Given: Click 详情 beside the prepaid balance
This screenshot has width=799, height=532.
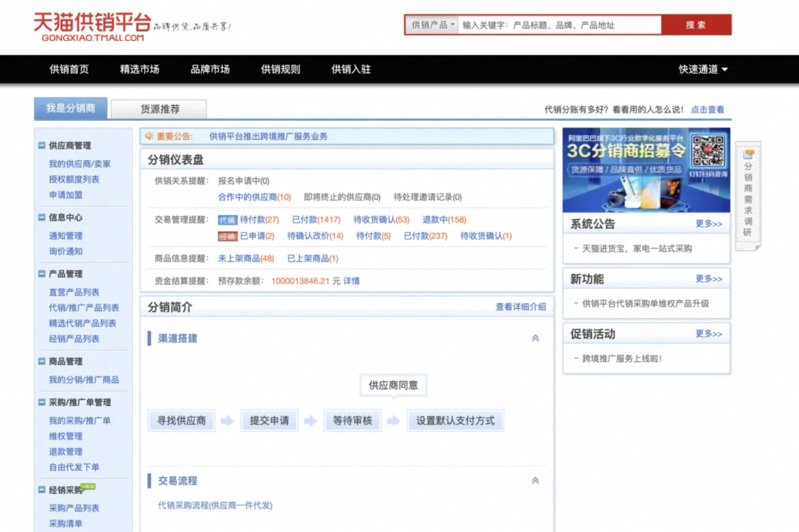Looking at the screenshot, I should coord(351,281).
